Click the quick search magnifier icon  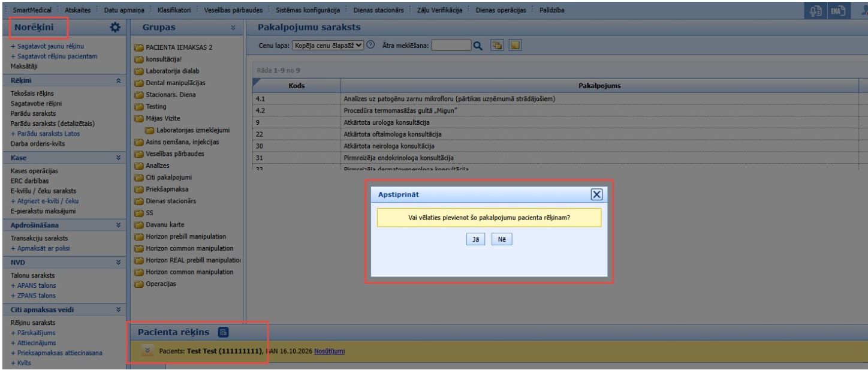pyautogui.click(x=478, y=45)
